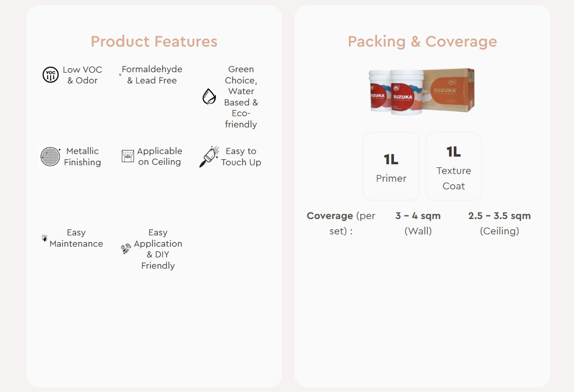Click the Easy Application & DIY tools icon
Screen dimensions: 574x392
tap(126, 249)
